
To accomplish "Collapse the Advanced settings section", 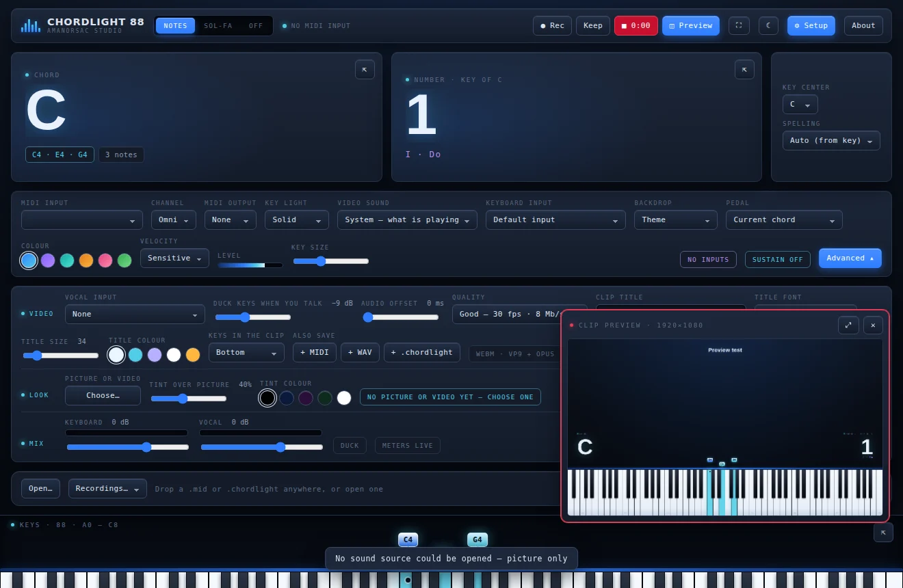I will (x=850, y=258).
